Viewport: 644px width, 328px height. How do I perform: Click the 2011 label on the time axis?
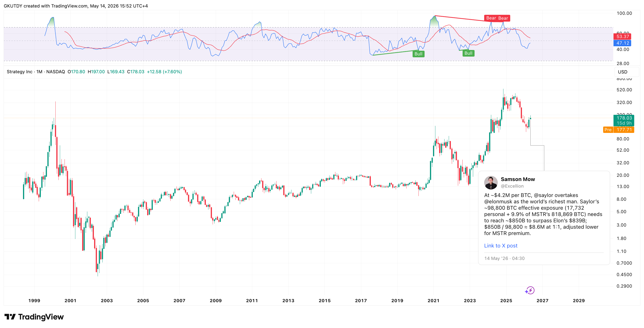252,301
